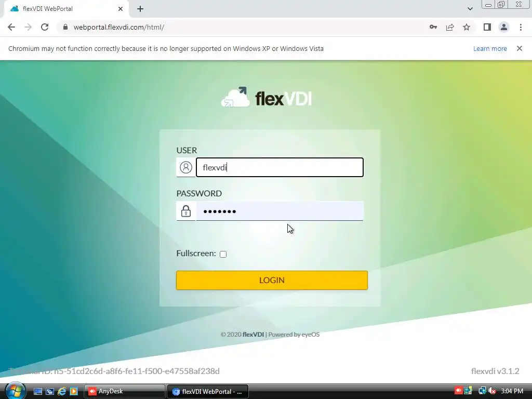
Task: Enable the Fullscreen checkbox
Action: click(x=223, y=254)
